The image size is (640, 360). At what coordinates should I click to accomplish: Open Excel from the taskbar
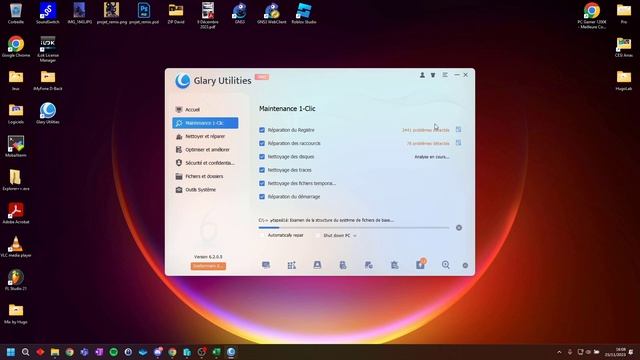[216, 352]
